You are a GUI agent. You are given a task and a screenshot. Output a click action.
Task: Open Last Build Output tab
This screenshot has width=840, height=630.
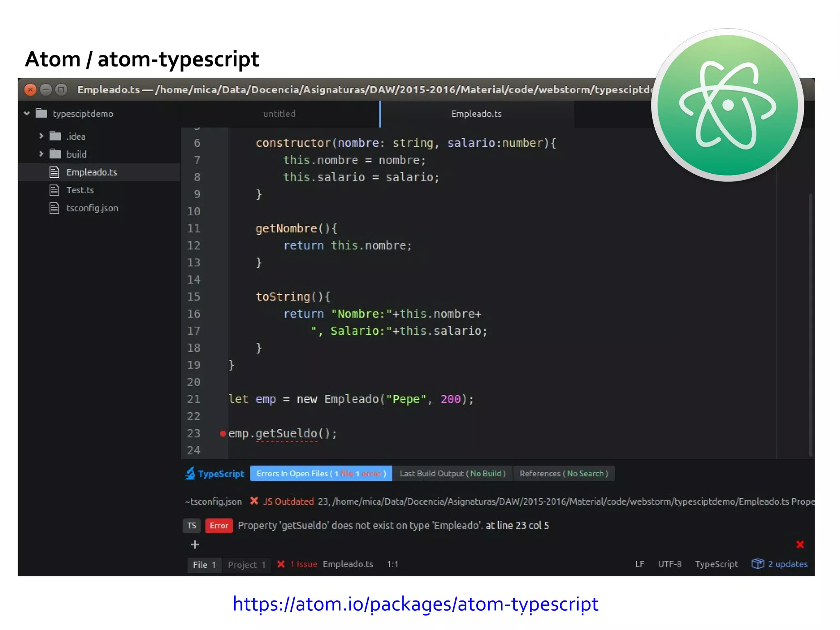(x=453, y=474)
